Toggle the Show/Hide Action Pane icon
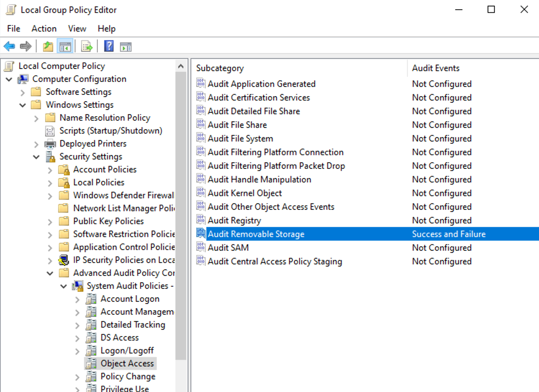This screenshot has width=539, height=392. pyautogui.click(x=126, y=46)
